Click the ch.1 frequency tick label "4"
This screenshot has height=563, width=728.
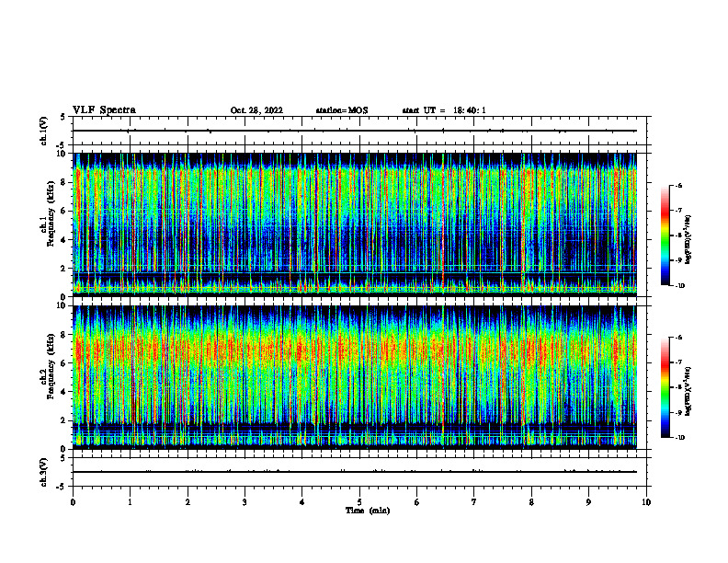(x=63, y=240)
